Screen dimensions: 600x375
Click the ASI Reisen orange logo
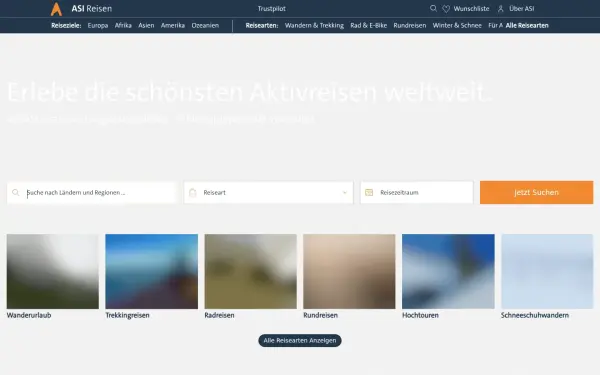click(x=56, y=9)
